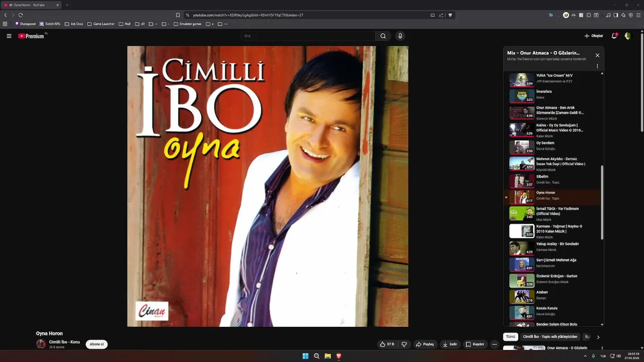
Task: Start voice search with microphone icon
Action: [x=400, y=36]
